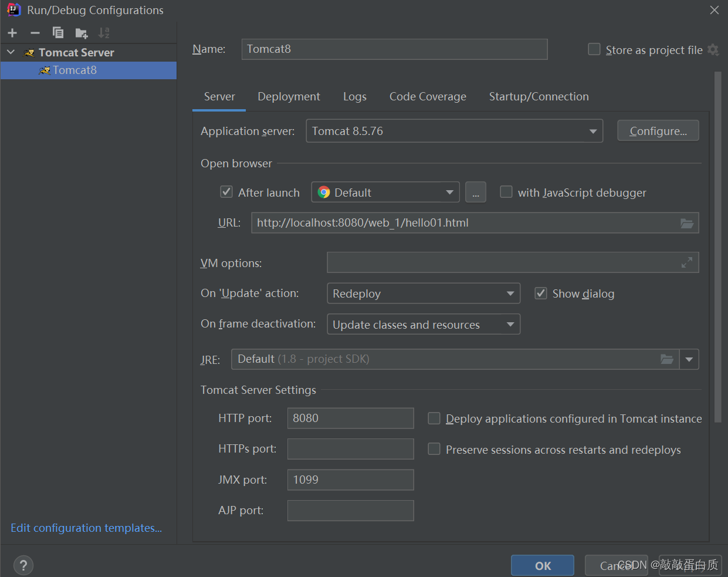Click the vertical scrollbar of the settings panel
This screenshot has width=728, height=577.
click(718, 247)
